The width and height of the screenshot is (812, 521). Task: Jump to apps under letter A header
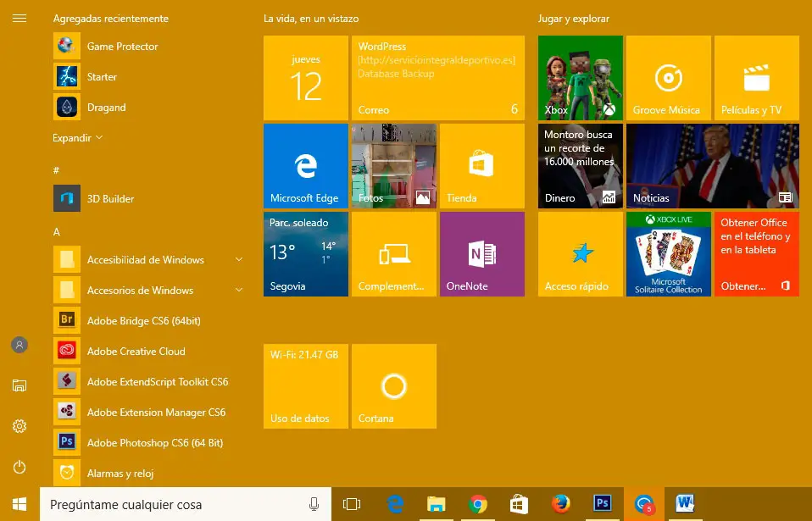point(57,231)
